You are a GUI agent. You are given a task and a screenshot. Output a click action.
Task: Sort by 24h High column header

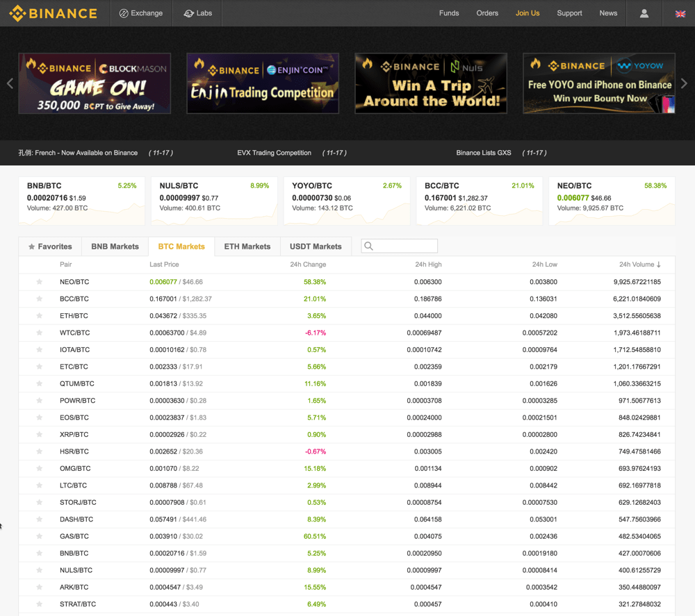tap(428, 265)
